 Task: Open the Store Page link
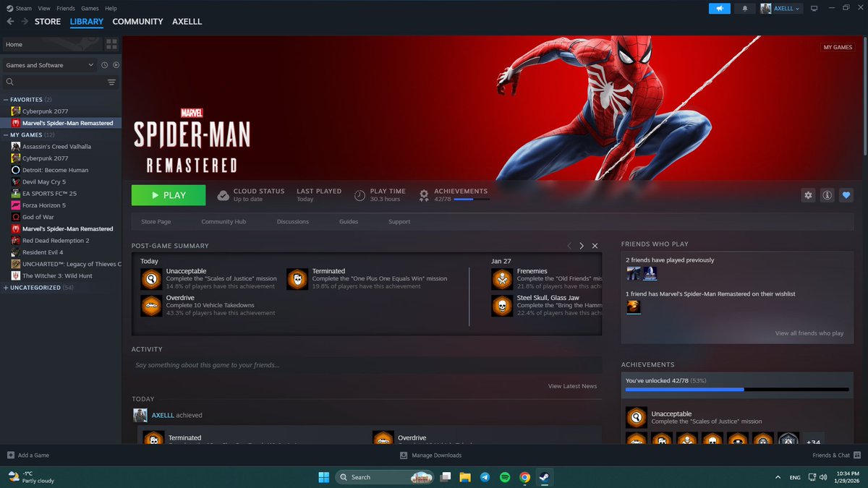tap(156, 221)
